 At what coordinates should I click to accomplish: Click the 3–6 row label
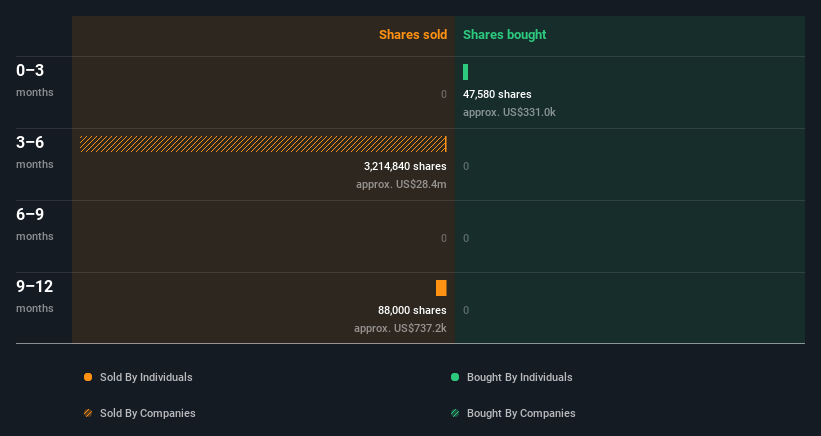(30, 142)
